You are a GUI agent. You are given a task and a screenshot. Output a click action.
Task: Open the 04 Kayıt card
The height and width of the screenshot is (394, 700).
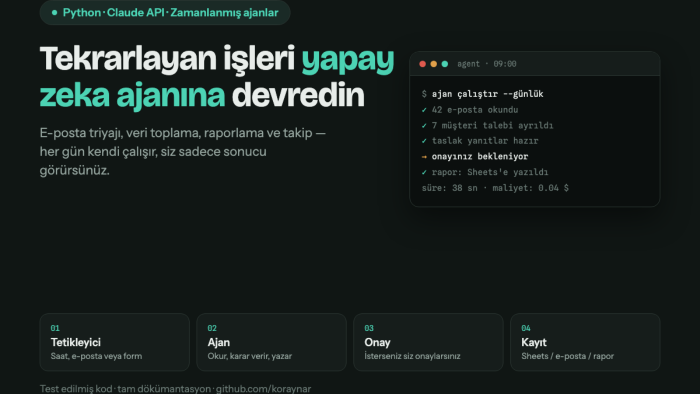pos(585,342)
